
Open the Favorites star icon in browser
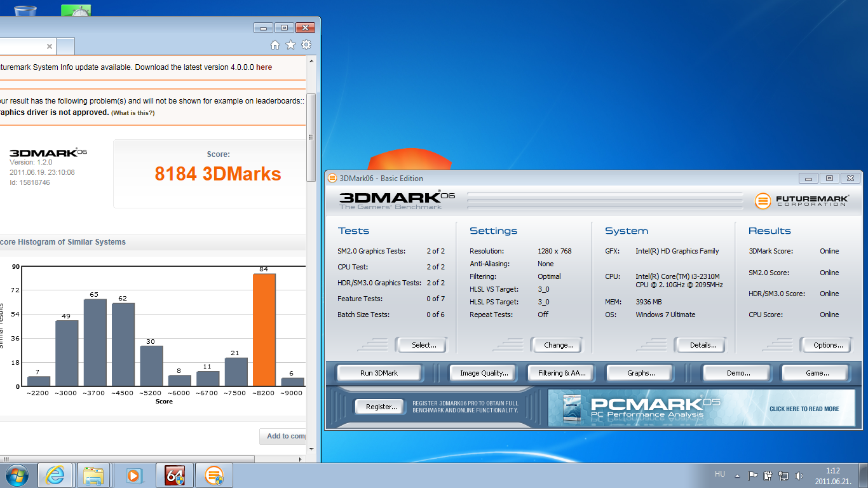pos(290,44)
